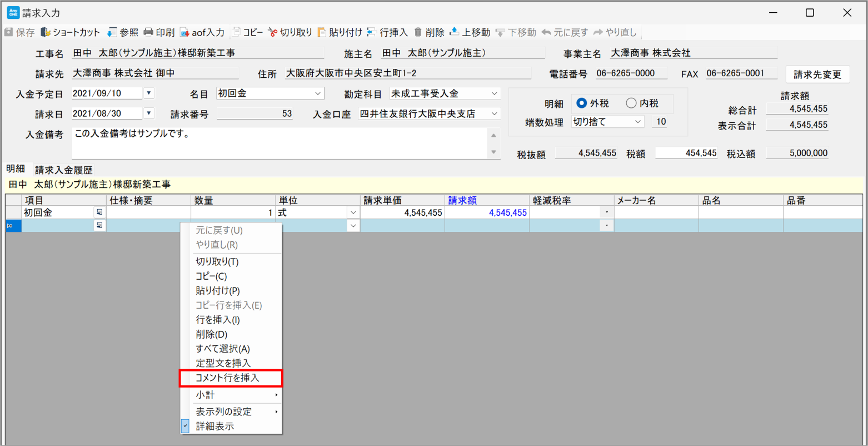Select 定型文を挿入 in the context menu
The image size is (868, 446).
[223, 363]
